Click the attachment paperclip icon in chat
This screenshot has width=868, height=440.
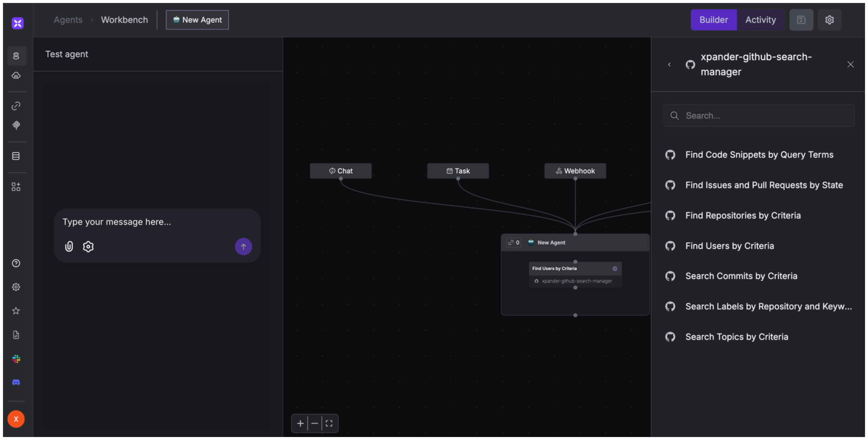tap(69, 247)
